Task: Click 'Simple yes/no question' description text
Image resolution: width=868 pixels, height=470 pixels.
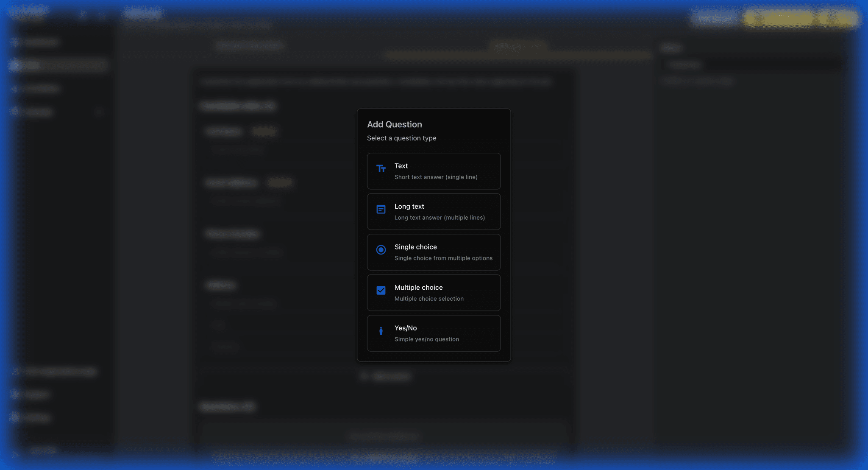Action: click(x=427, y=339)
